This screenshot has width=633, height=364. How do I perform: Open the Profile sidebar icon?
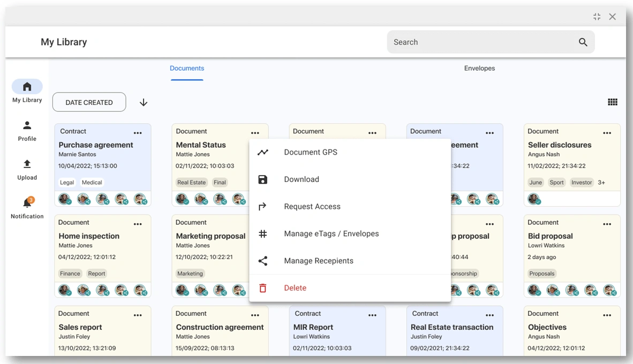(x=27, y=125)
